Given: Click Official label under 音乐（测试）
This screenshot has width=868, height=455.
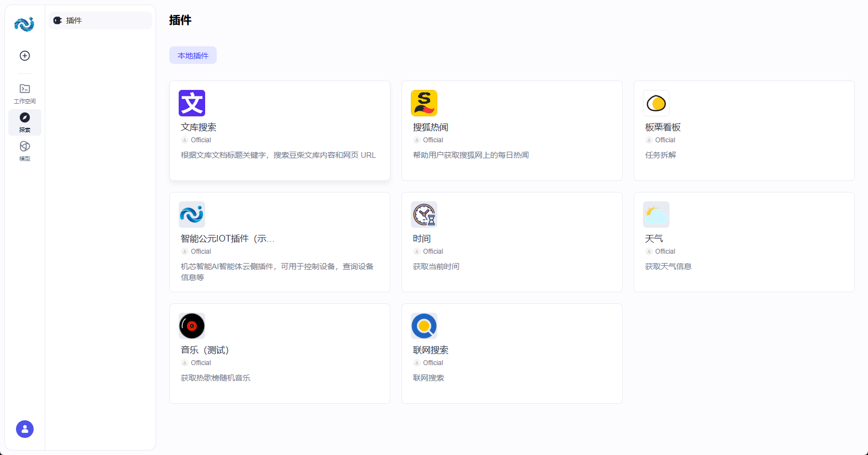Looking at the screenshot, I should click(x=201, y=363).
